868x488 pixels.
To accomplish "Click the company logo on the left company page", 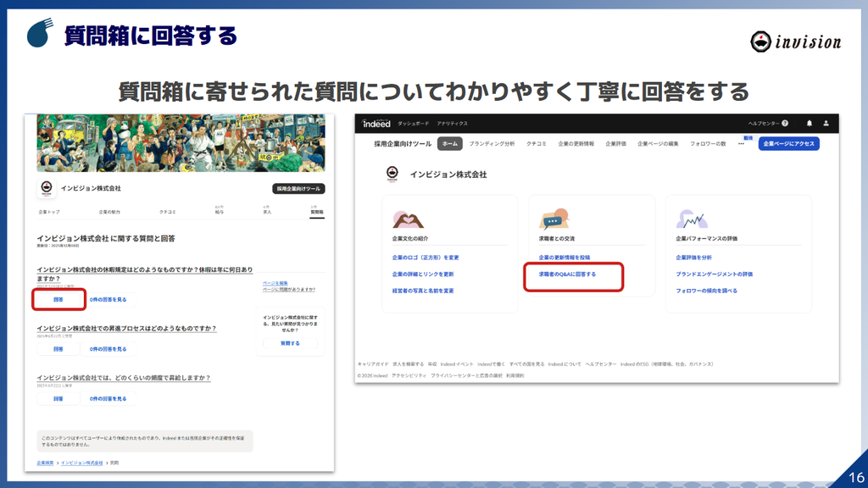I will [47, 189].
